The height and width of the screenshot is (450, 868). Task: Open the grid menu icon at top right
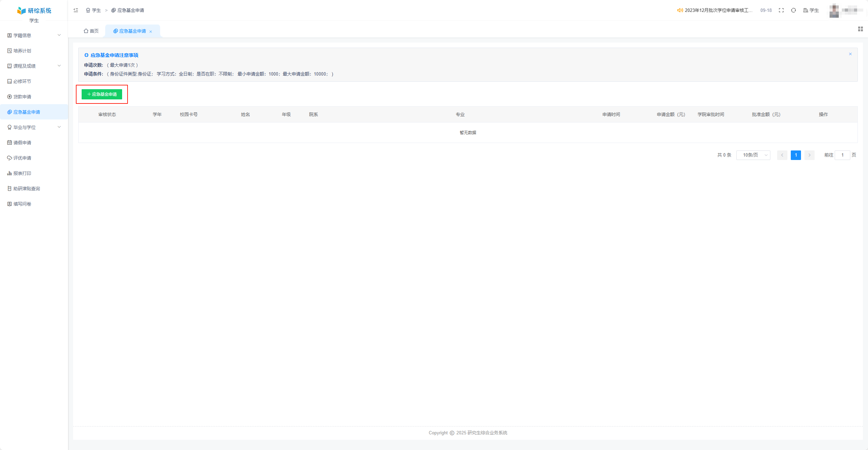coord(860,29)
